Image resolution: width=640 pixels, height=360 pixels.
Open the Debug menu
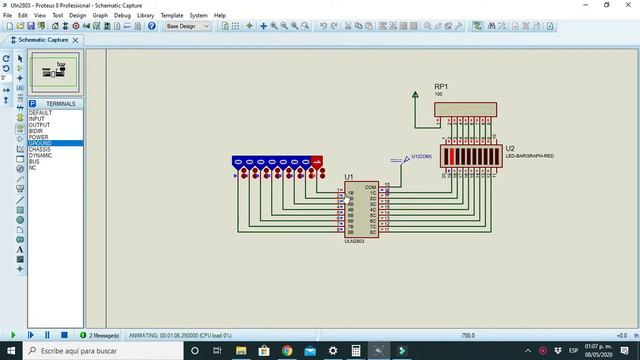click(122, 16)
